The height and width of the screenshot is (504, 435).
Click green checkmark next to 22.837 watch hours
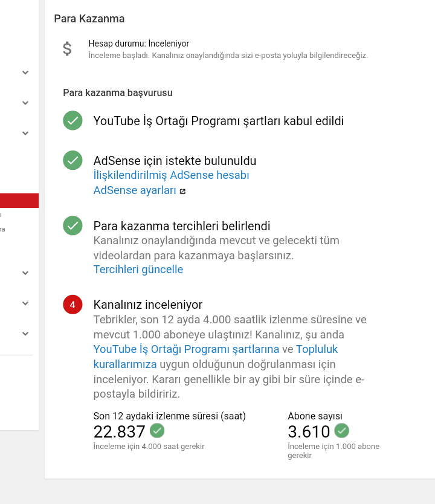(x=157, y=431)
